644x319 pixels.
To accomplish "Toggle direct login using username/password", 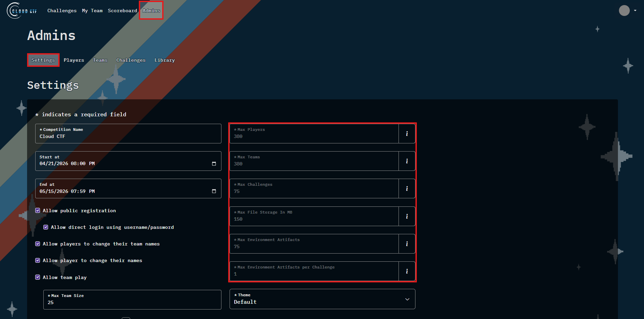I will tap(46, 227).
